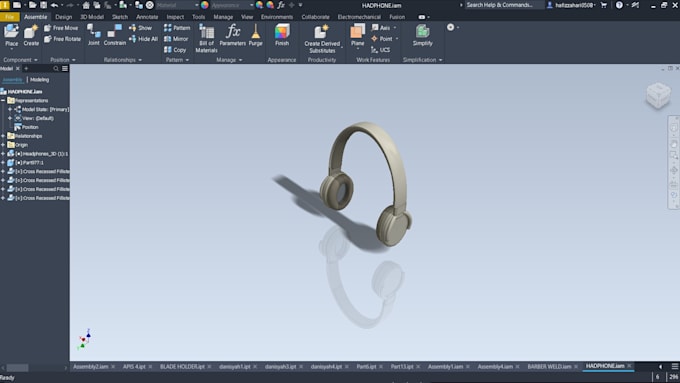Screen dimensions: 680x383
Task: Open the Sketch ribbon tab
Action: coord(120,17)
